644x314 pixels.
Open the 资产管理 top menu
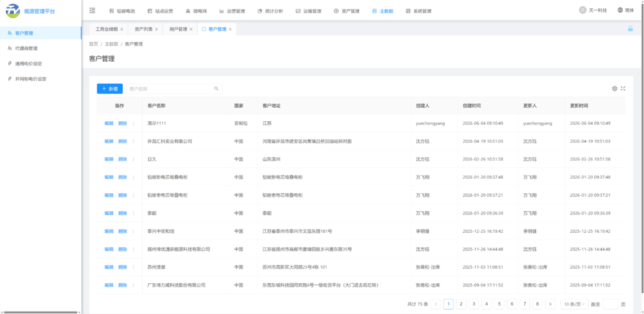click(347, 11)
